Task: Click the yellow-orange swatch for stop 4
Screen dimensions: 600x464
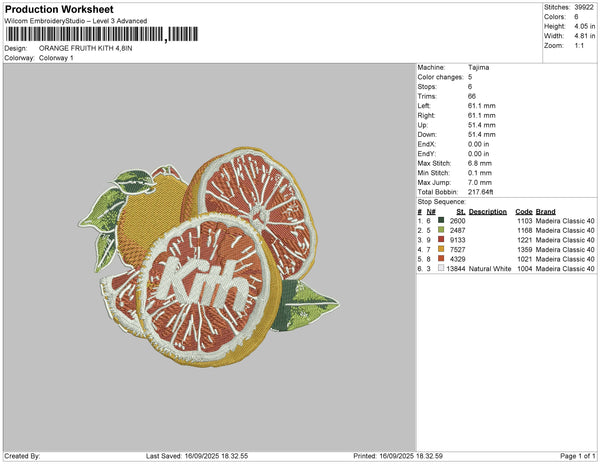Action: tap(441, 249)
